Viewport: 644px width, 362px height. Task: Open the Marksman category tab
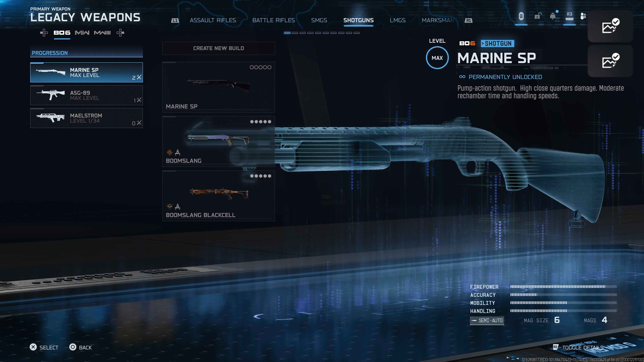coord(438,20)
